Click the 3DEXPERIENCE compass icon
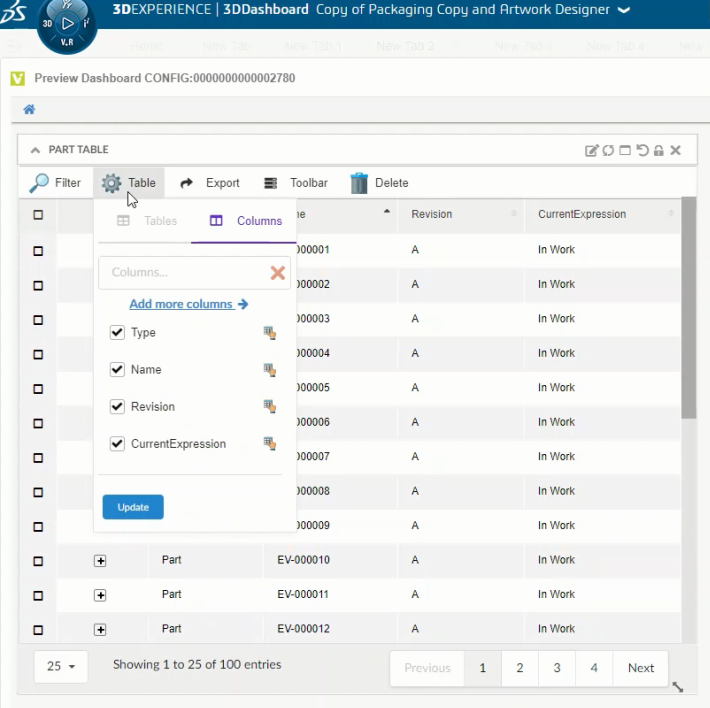The width and height of the screenshot is (710, 708). (x=67, y=25)
